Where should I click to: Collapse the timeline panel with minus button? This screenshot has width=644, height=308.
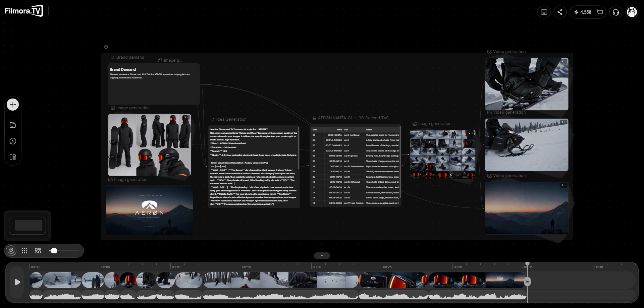(x=322, y=256)
